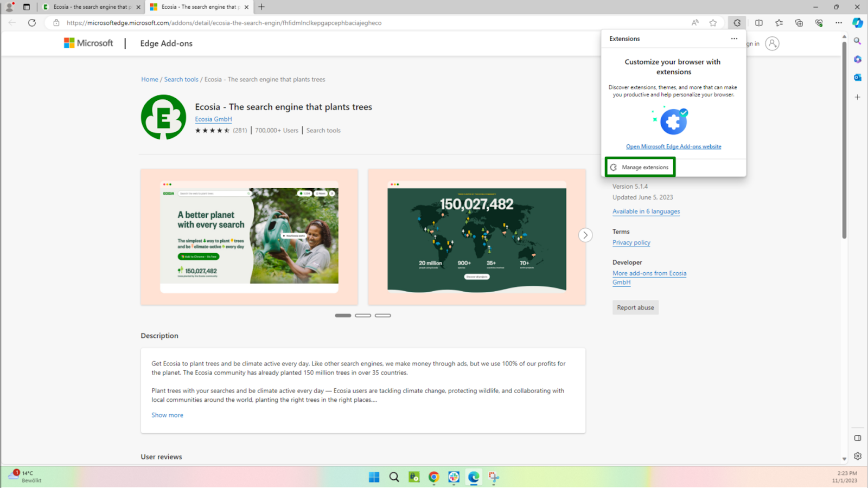Open tab actions menu icon
Screen dimensions: 868x488
27,7
